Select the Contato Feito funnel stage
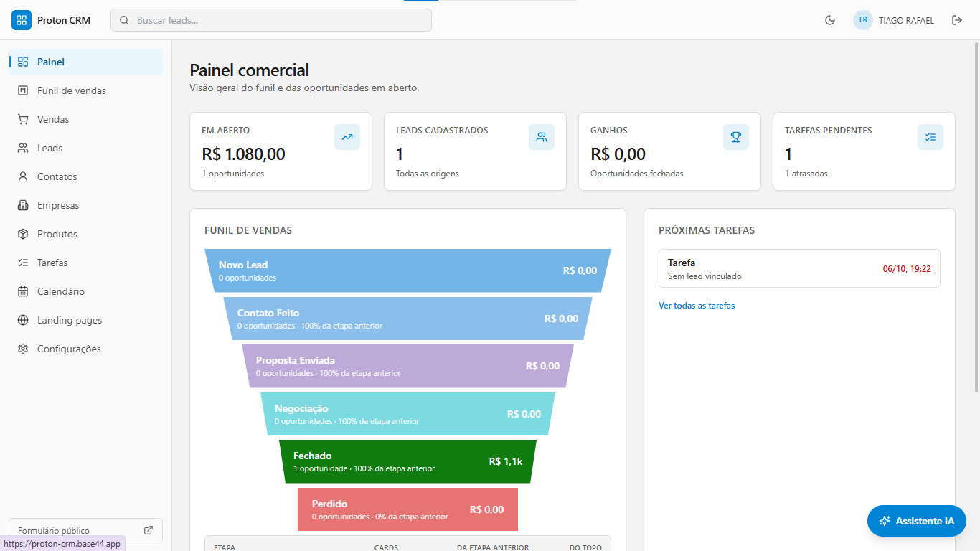The height and width of the screenshot is (551, 980). [407, 319]
